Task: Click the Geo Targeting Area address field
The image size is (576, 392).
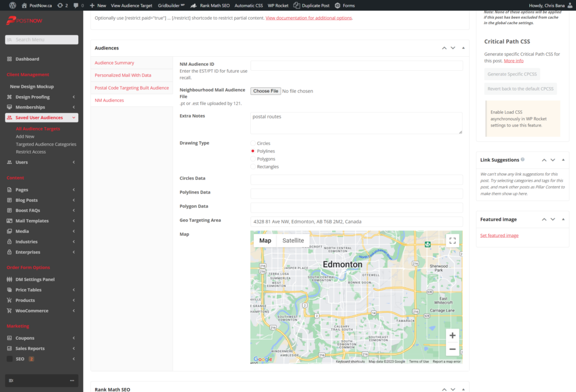Action: (356, 222)
